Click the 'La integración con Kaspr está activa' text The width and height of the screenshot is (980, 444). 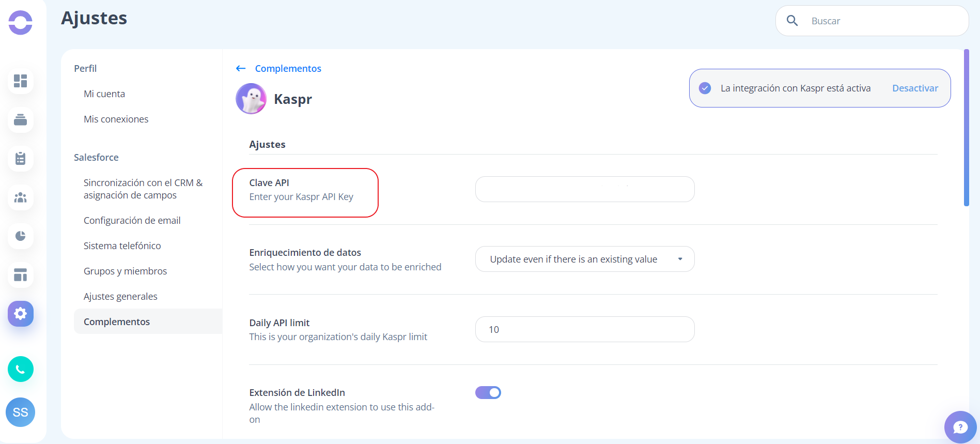coord(796,88)
